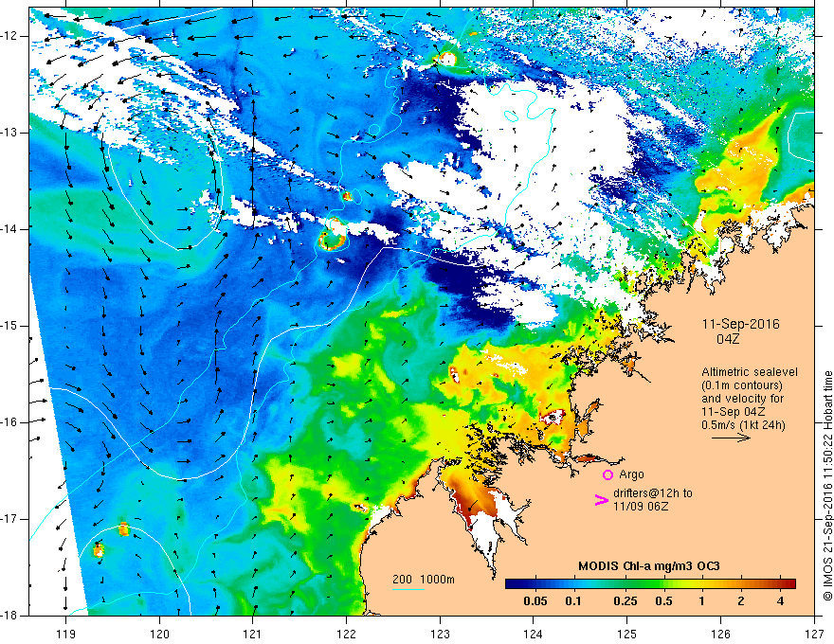Click the 'Argo' legend label
Image resolution: width=834 pixels, height=644 pixels.
631,474
